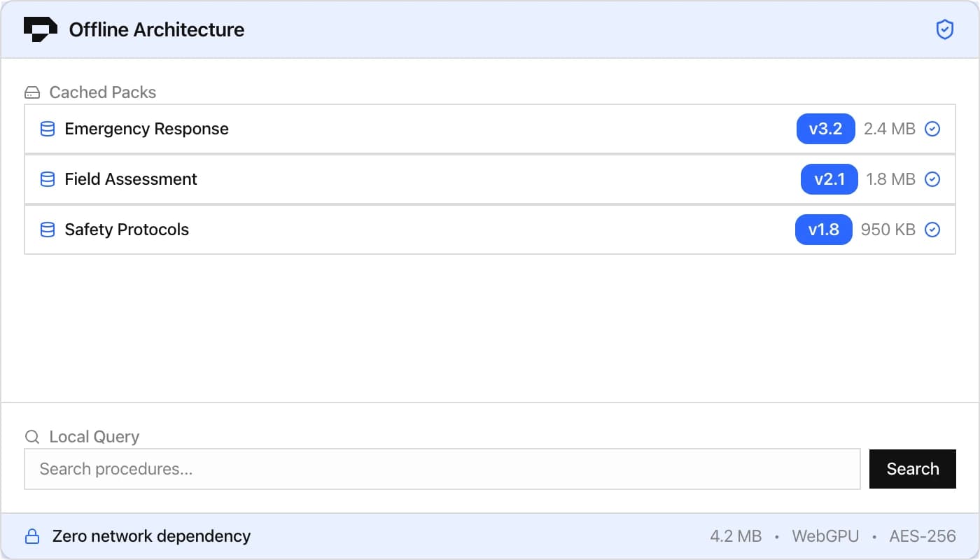Click the Zero network dependency label

[x=151, y=537]
